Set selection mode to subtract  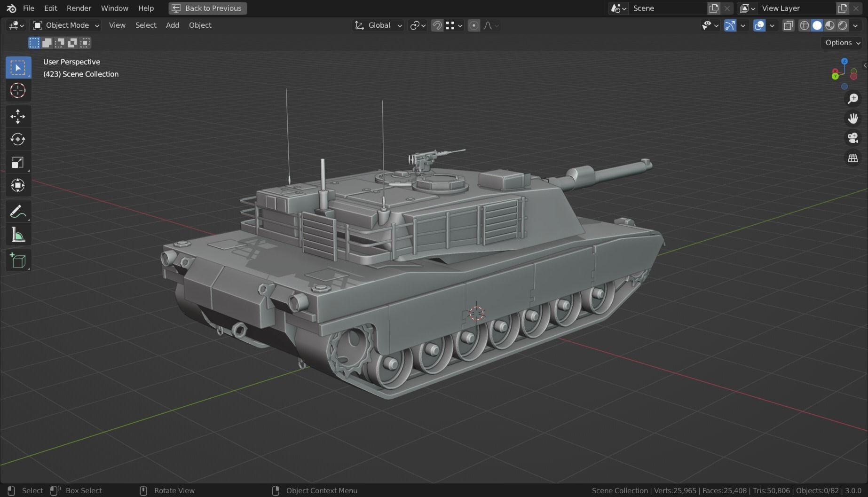pyautogui.click(x=60, y=43)
